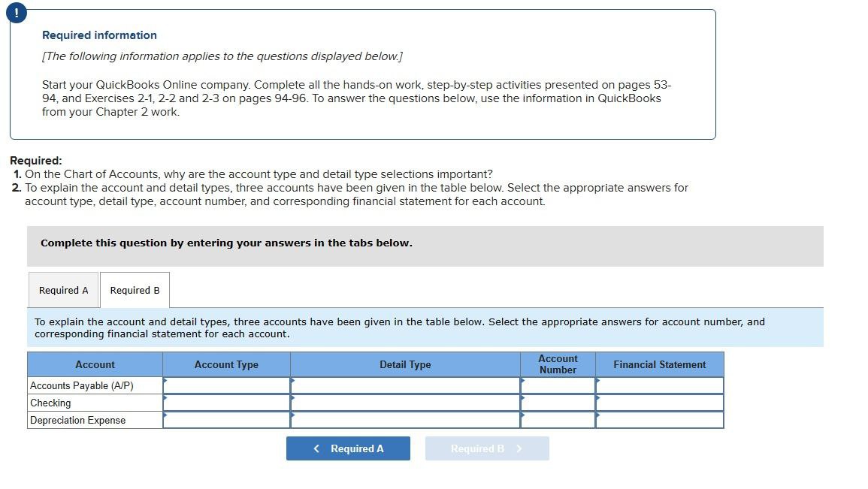Open Financial Statement dropdown for Depreciation Expense

(659, 420)
